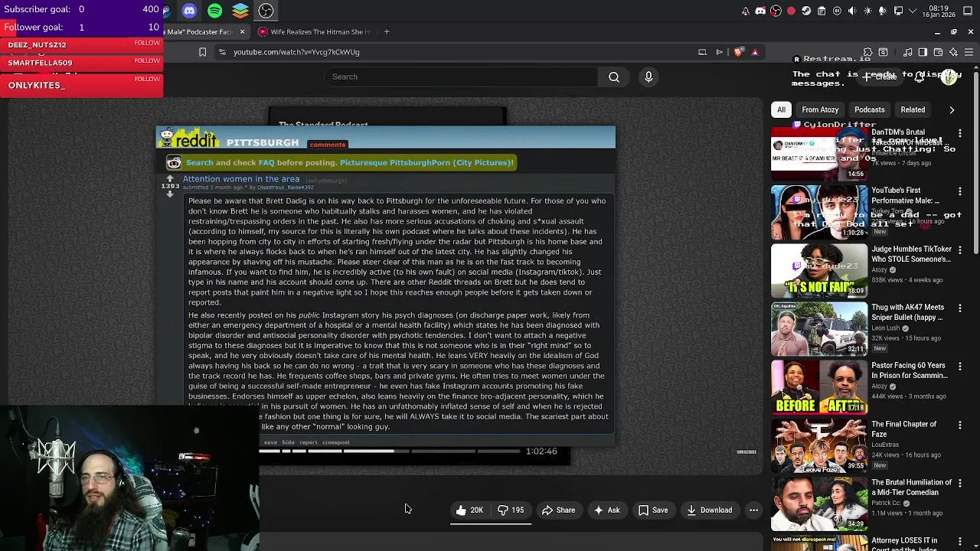The image size is (980, 551).
Task: Open the browser main menu
Action: [x=969, y=52]
